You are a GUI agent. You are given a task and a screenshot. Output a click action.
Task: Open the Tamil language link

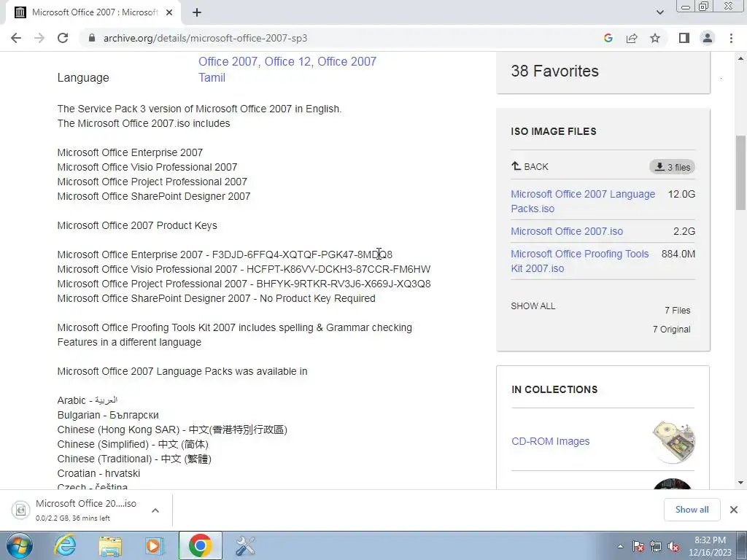click(x=212, y=77)
